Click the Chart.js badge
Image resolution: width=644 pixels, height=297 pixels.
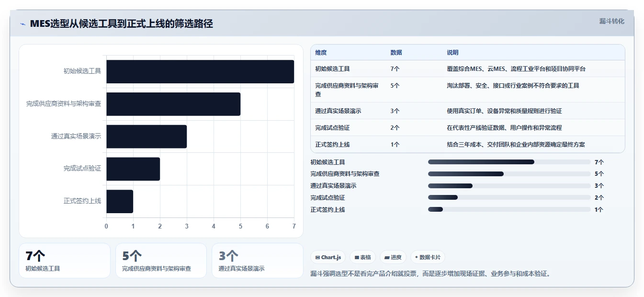pos(328,257)
